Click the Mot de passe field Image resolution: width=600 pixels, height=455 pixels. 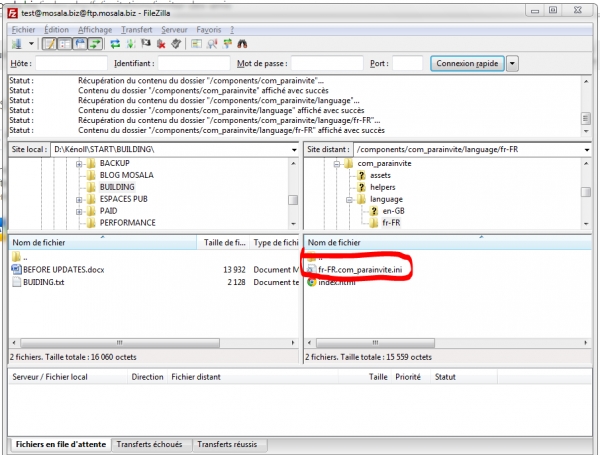(x=327, y=64)
